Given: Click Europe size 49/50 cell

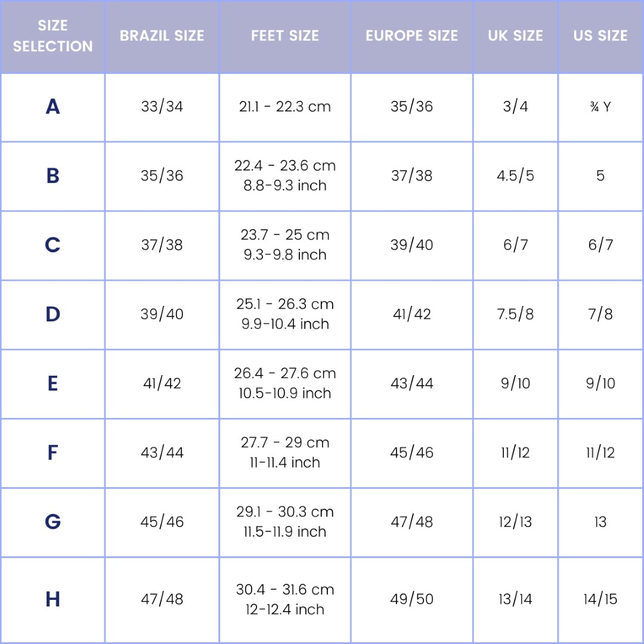Looking at the screenshot, I should pos(411,599).
